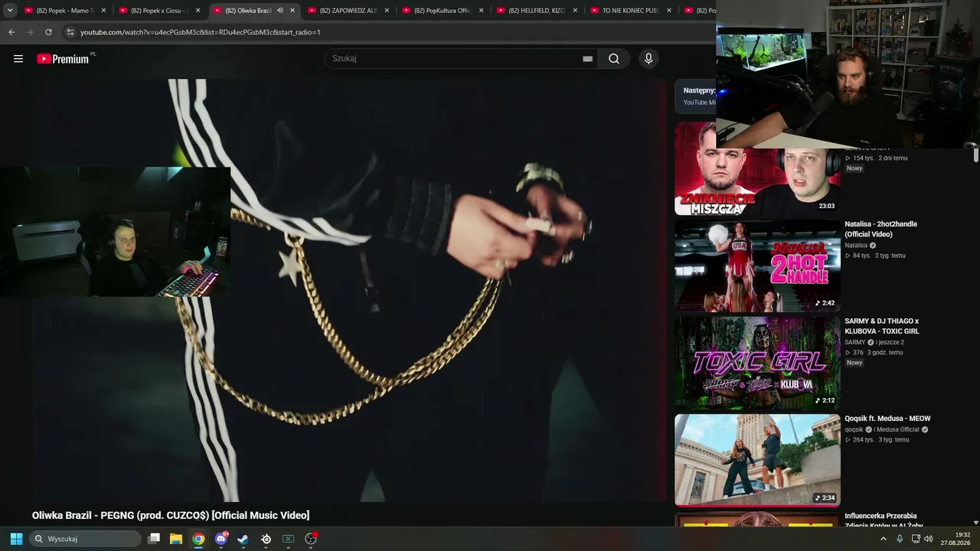Close the HELLFIELD, KIZO tab
Screen dimensions: 980x551
point(575,11)
